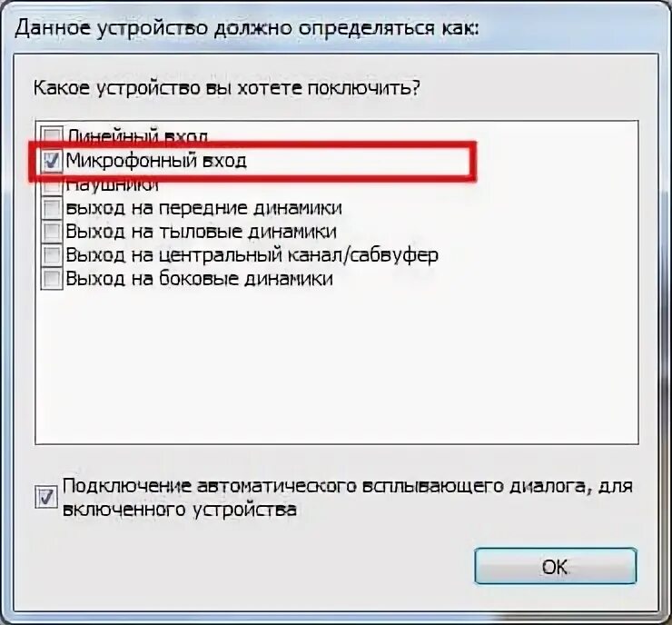This screenshot has height=625, width=672.
Task: Toggle the automatic popup dialog checkbox
Action: (45, 497)
